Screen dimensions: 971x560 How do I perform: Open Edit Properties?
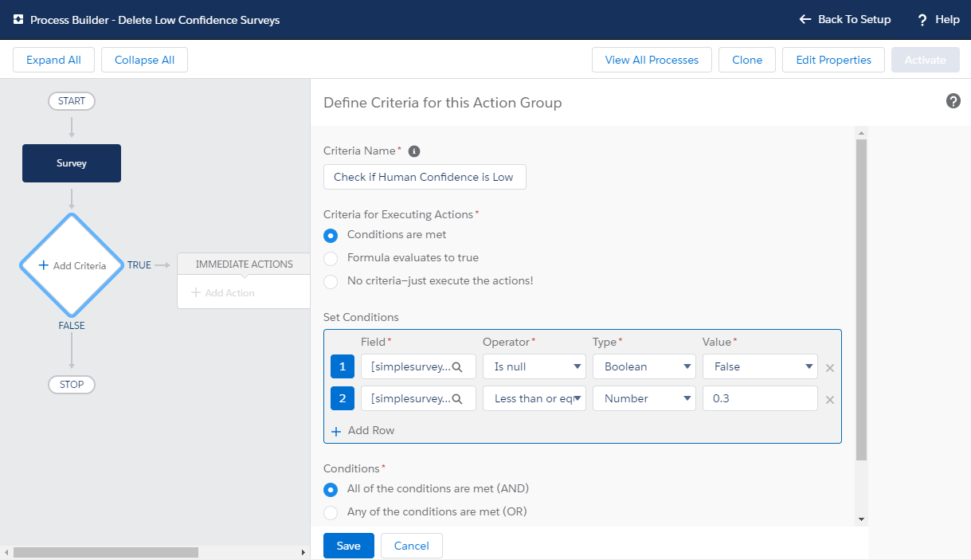click(x=834, y=60)
